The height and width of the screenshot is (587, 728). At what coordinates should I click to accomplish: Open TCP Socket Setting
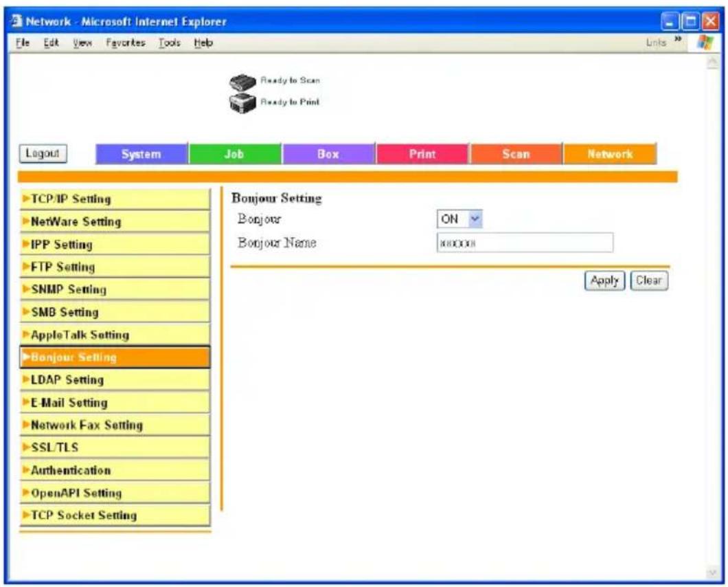pos(115,516)
